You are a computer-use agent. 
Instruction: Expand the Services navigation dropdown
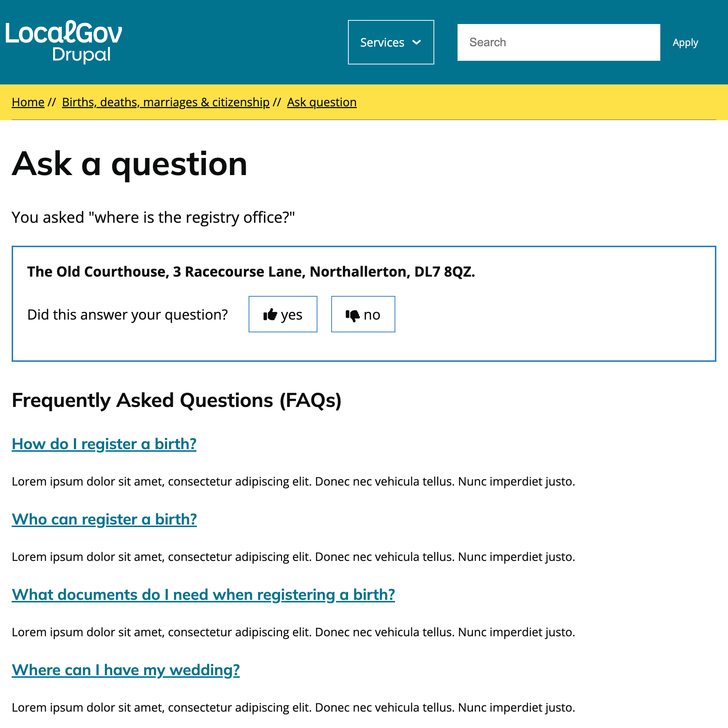(391, 42)
